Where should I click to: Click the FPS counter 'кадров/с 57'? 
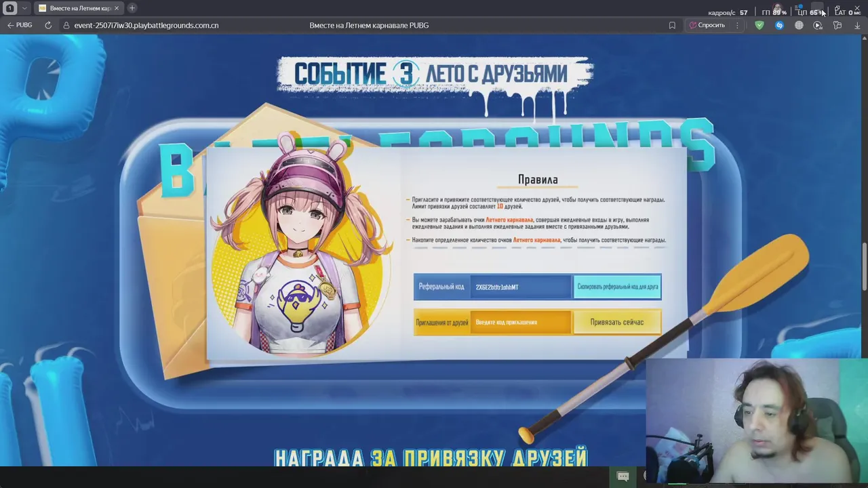coord(728,12)
